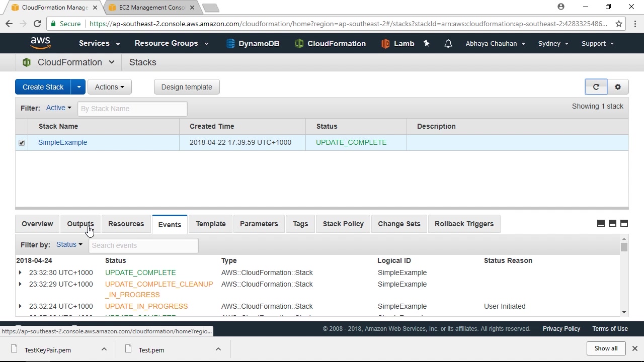Open the CloudFormation shortcut in navbar
The width and height of the screenshot is (644, 362).
[x=330, y=44]
